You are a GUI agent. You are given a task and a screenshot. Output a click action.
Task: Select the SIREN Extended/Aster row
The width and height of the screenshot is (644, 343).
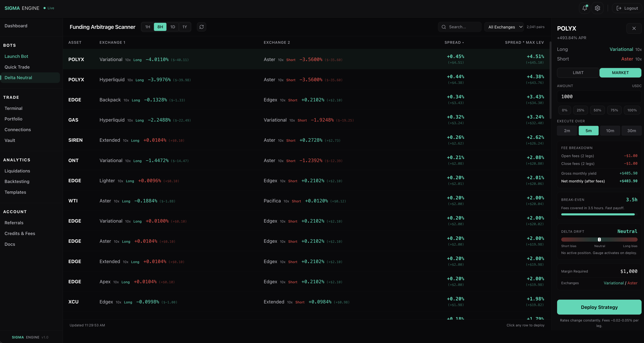[x=306, y=140]
